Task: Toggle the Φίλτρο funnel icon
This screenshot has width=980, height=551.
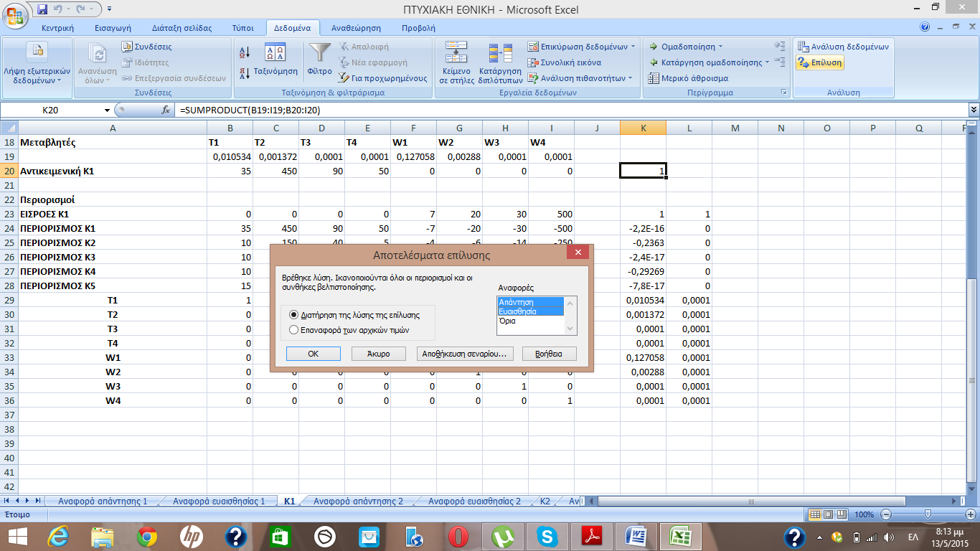Action: [320, 52]
